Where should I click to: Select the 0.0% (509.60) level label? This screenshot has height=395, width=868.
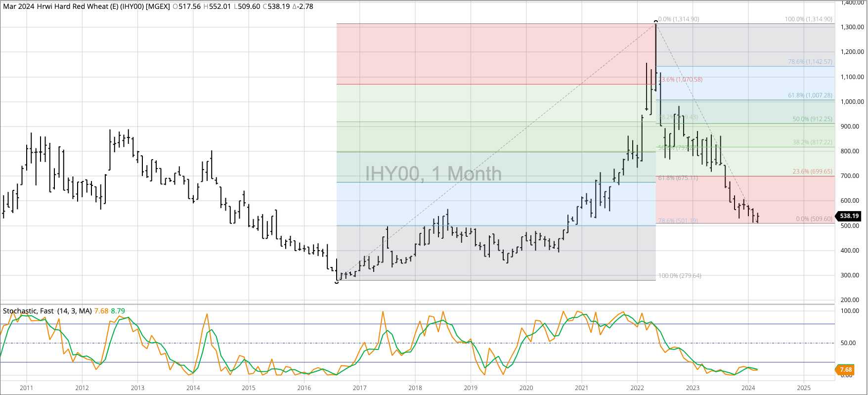pos(814,219)
